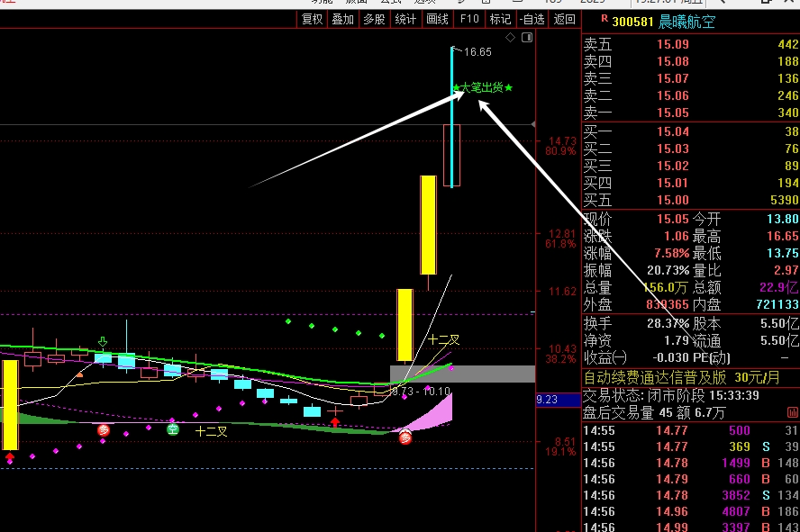
Task: Click the 换手 value 28.37%
Action: coord(668,323)
